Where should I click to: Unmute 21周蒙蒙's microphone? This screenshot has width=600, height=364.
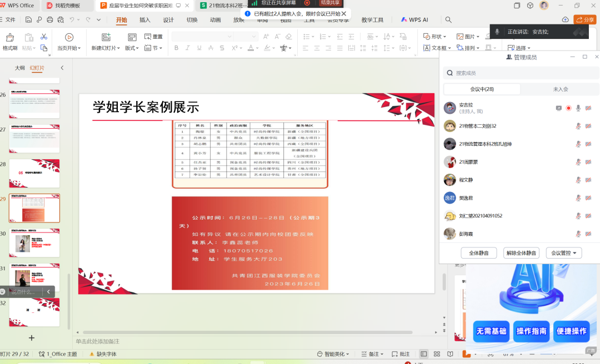(578, 162)
